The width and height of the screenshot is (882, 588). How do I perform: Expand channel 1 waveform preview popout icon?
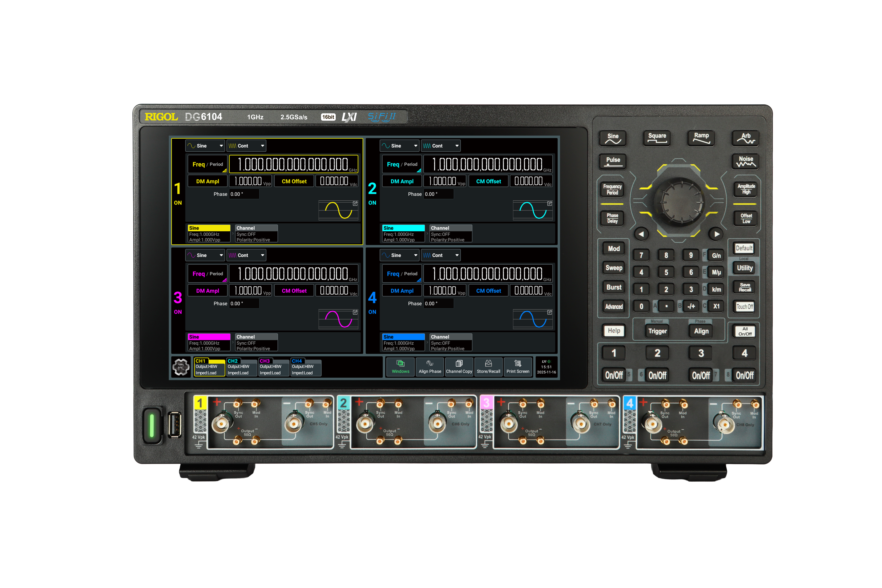click(x=355, y=203)
